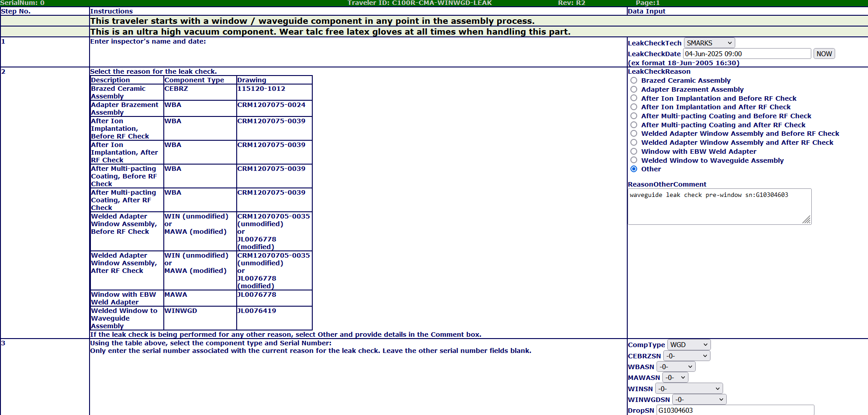Click the Traveler ID header text
Screen dimensions: 868x415
click(420, 3)
